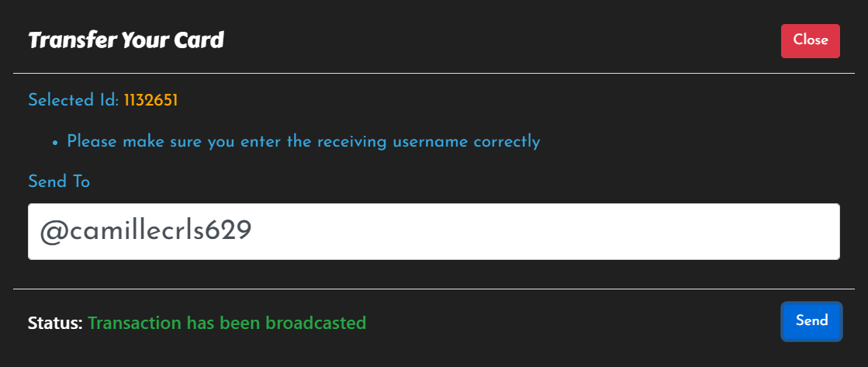Focus the Send To username field
Viewport: 868px width, 367px height.
(x=434, y=231)
